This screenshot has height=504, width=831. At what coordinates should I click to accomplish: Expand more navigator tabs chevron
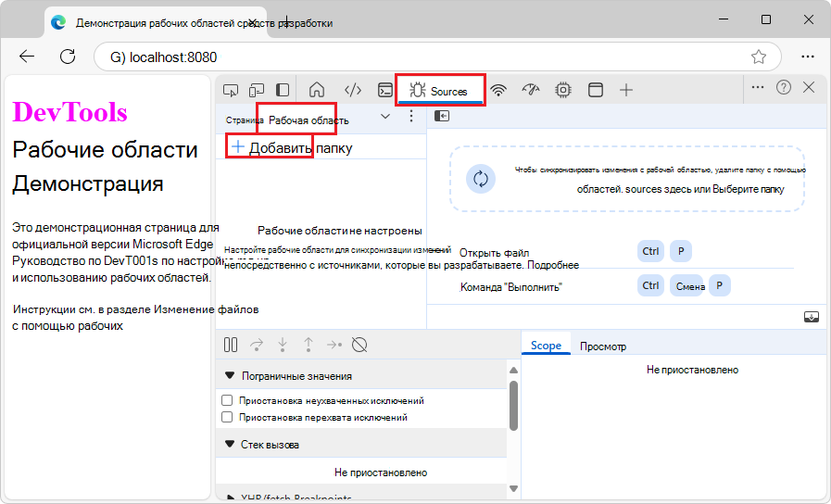[385, 117]
